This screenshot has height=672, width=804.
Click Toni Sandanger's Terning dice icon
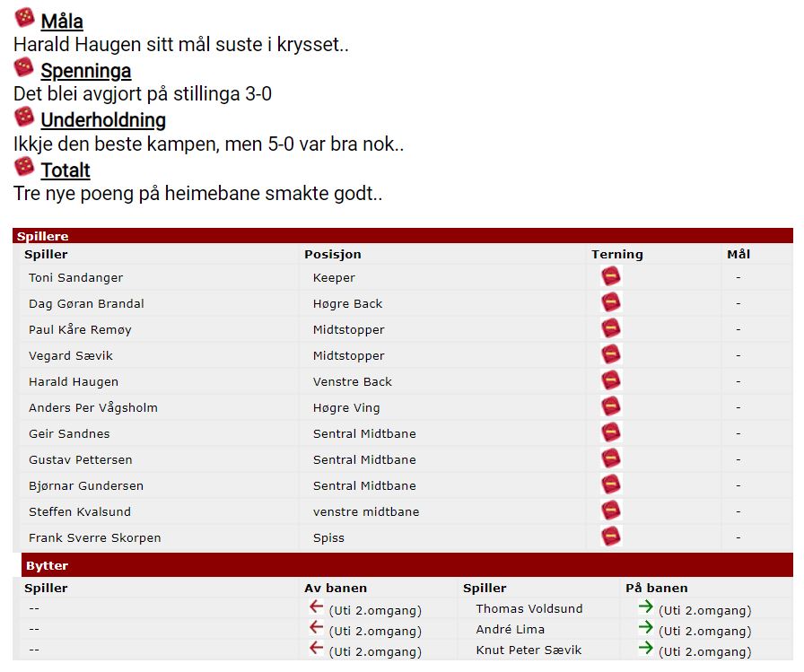point(611,277)
